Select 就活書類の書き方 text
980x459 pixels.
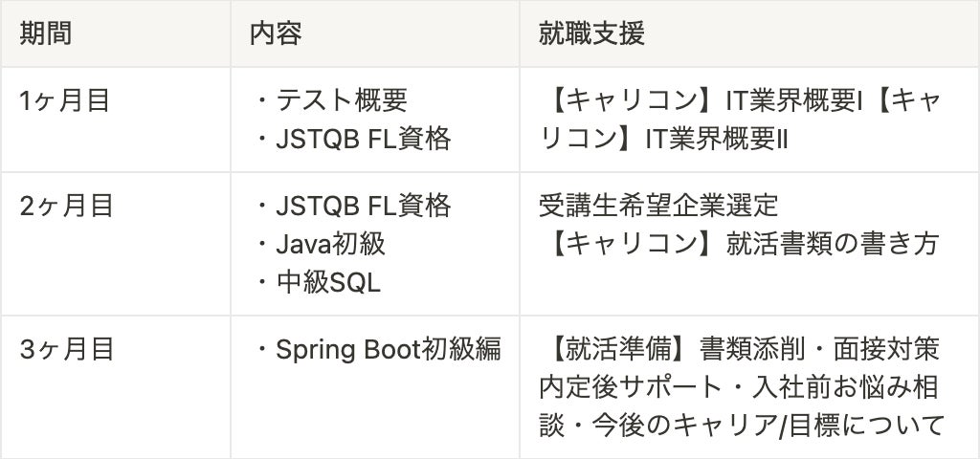point(833,245)
